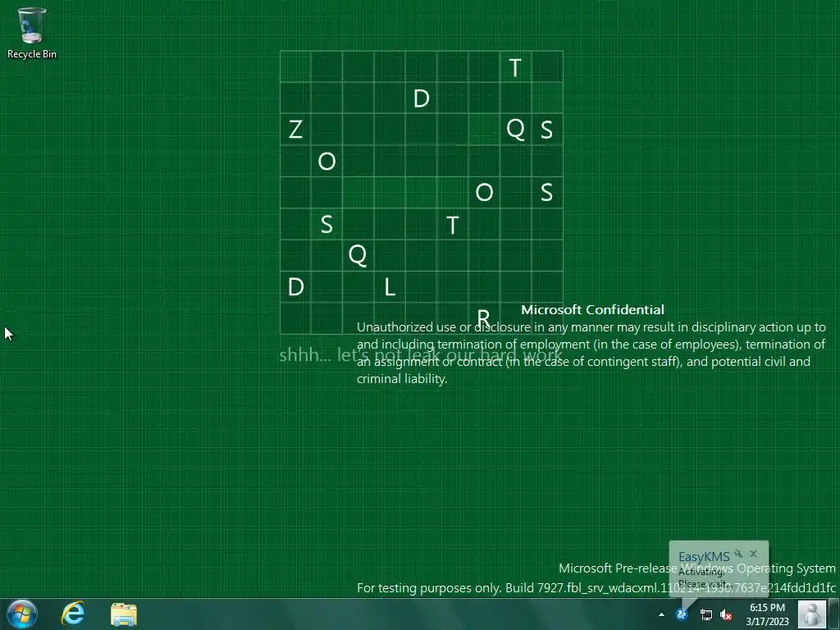Screen dimensions: 840x630
Task: Click the Show desktop strip
Action: [x=834, y=614]
